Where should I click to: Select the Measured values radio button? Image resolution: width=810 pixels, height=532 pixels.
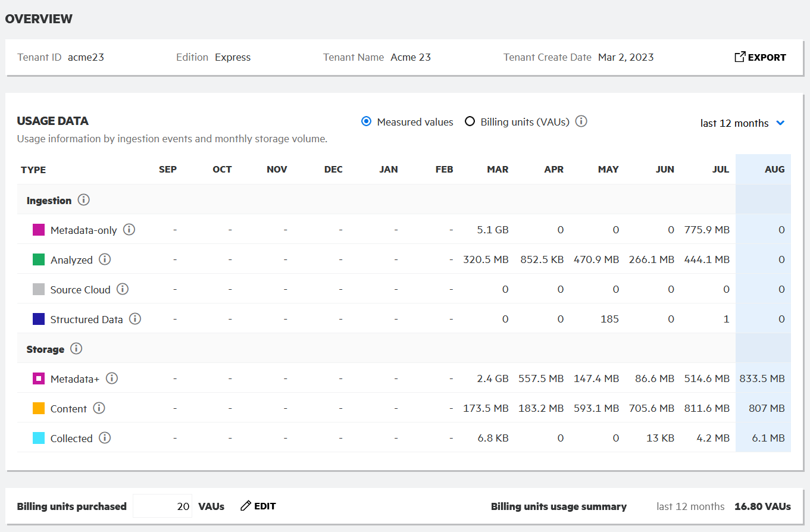coord(367,122)
